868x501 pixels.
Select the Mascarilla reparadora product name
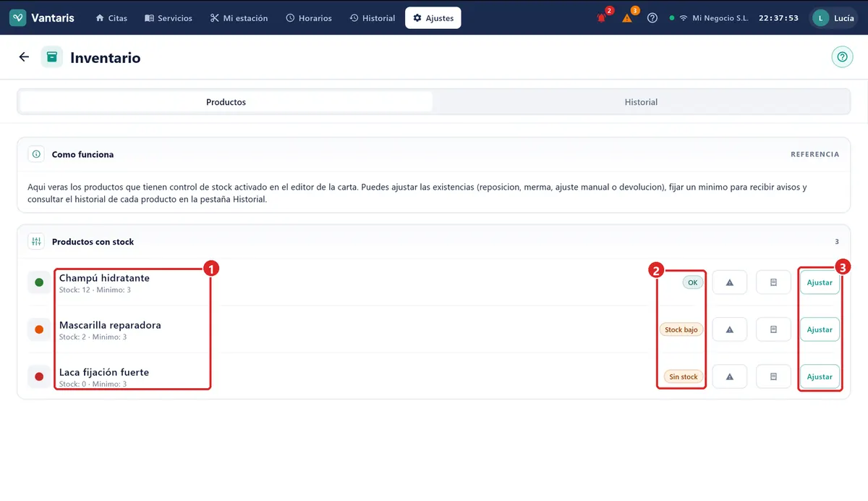tap(110, 325)
